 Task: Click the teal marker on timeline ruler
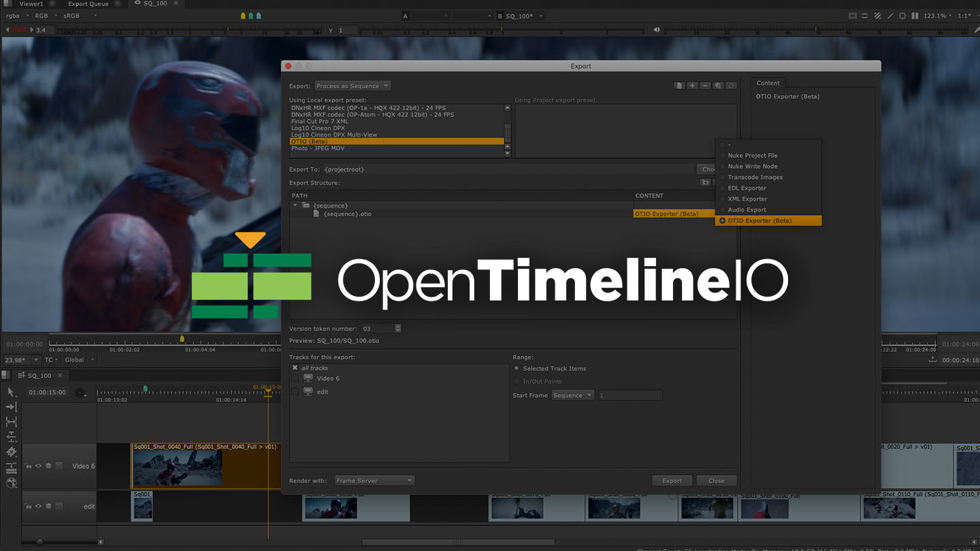pos(145,389)
